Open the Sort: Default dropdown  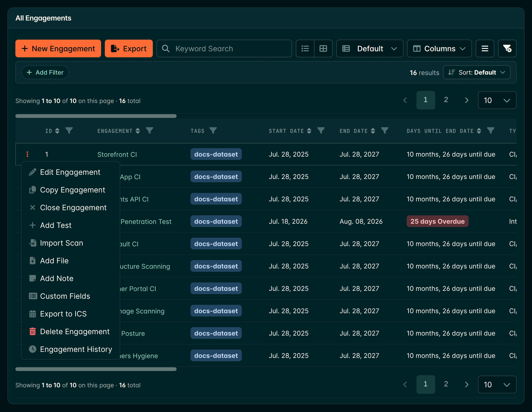point(477,72)
